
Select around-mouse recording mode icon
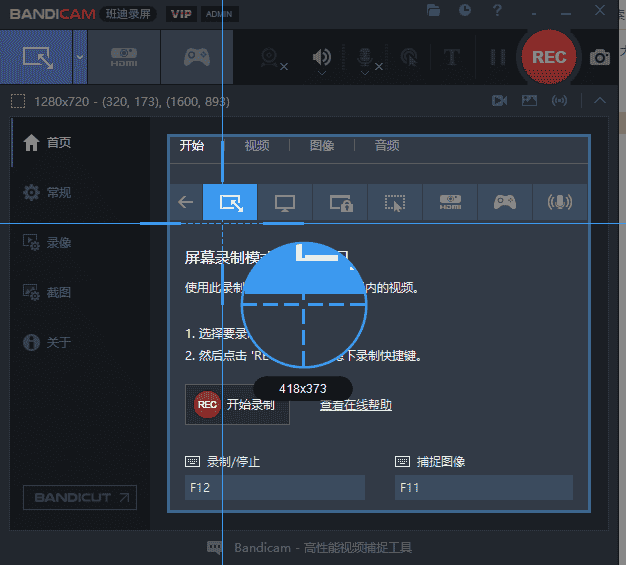[395, 202]
